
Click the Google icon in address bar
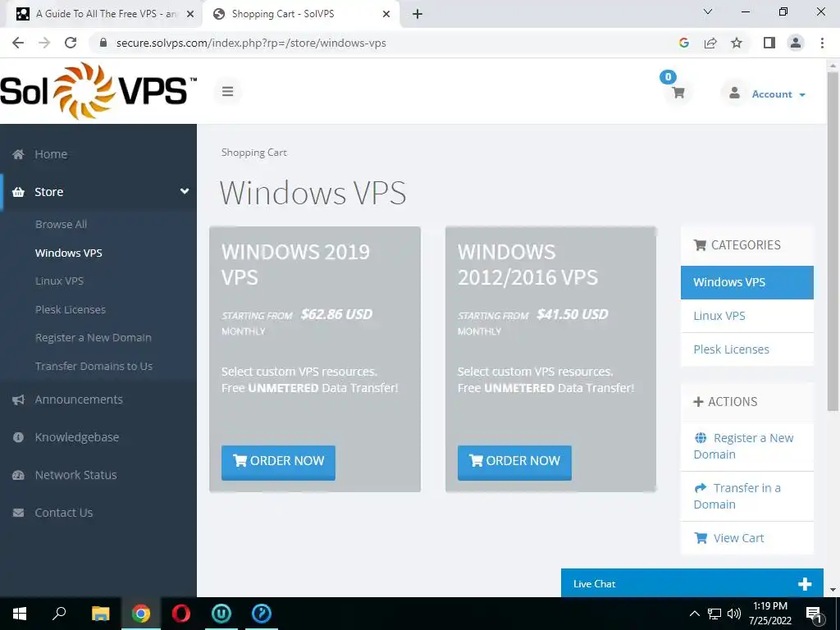click(x=683, y=43)
